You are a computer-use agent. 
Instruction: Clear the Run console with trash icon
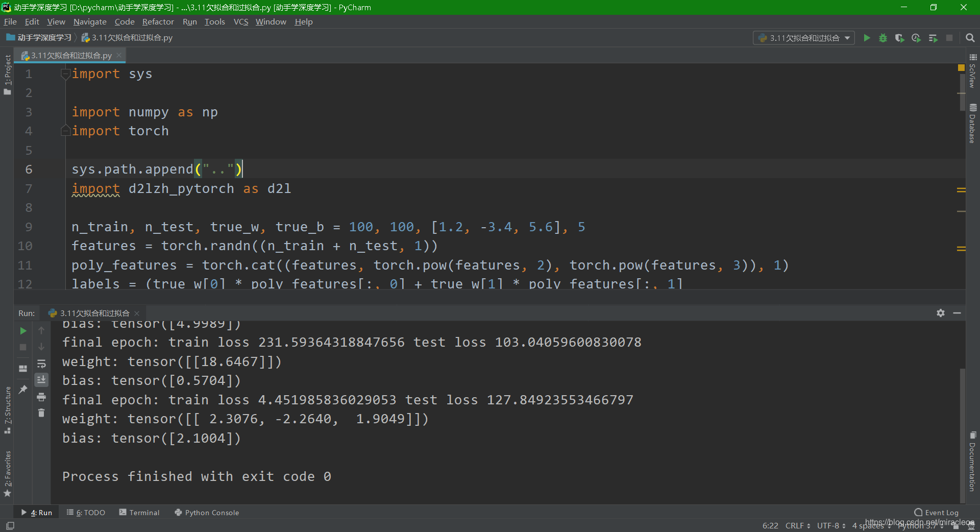41,413
